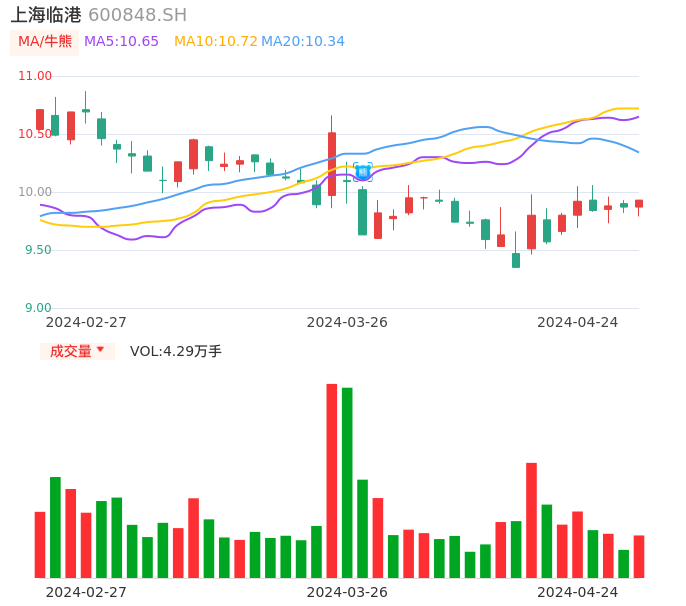Click the 9.00 price axis label
The width and height of the screenshot is (686, 606).
38,308
